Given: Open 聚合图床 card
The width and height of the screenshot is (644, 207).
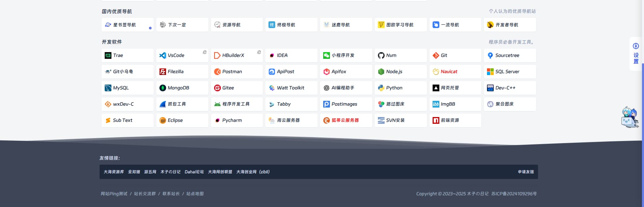Looking at the screenshot, I should (510, 104).
